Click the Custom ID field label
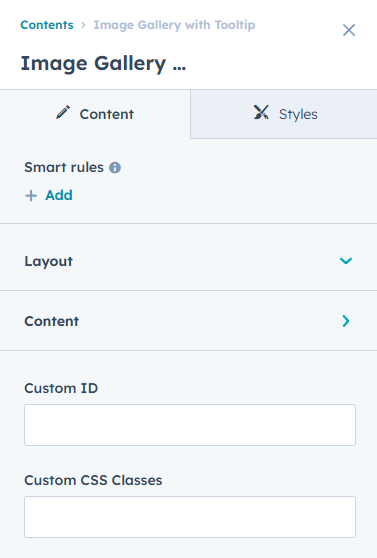This screenshot has width=377, height=558. point(61,388)
